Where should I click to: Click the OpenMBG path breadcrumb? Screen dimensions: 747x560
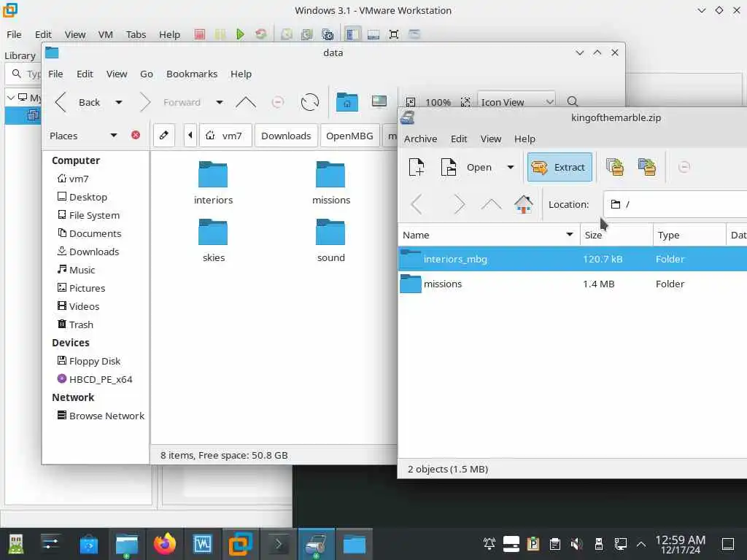click(349, 136)
